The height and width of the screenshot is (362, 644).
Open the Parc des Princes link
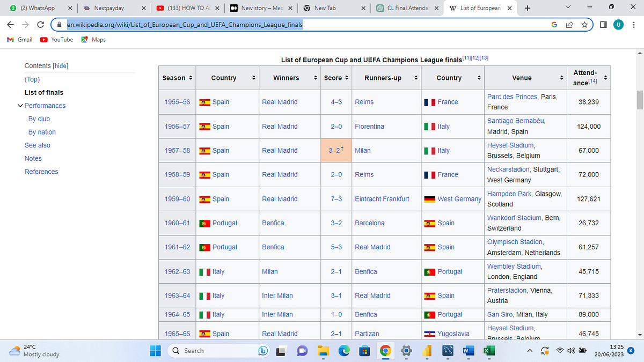[x=512, y=97]
